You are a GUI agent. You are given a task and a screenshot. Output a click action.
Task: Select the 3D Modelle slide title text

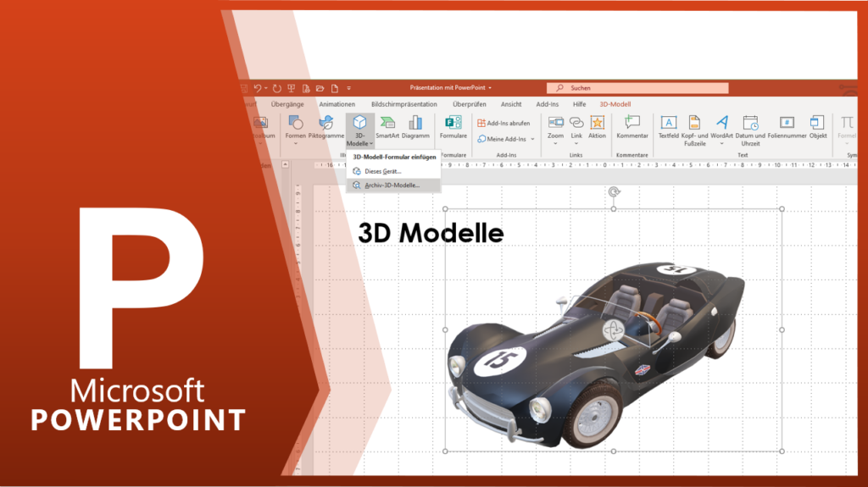tap(431, 233)
